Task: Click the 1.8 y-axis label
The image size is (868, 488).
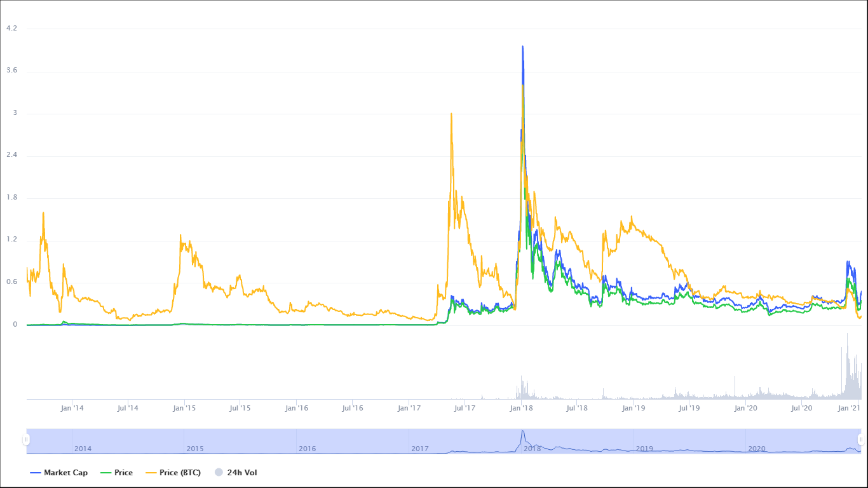Action: point(11,198)
